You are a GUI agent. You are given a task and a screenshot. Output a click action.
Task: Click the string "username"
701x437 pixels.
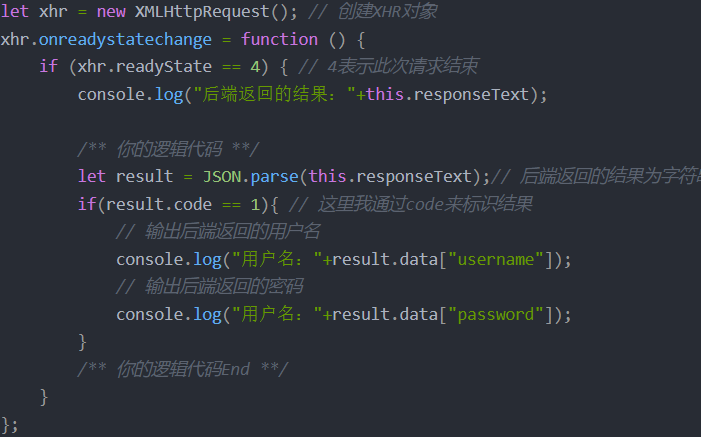(x=495, y=259)
